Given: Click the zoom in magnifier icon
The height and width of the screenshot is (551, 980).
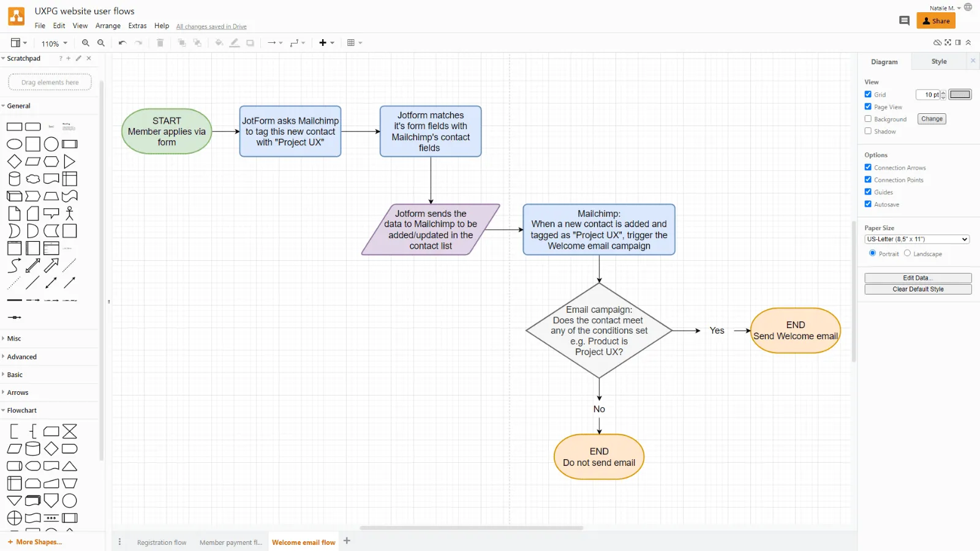Looking at the screenshot, I should click(86, 43).
